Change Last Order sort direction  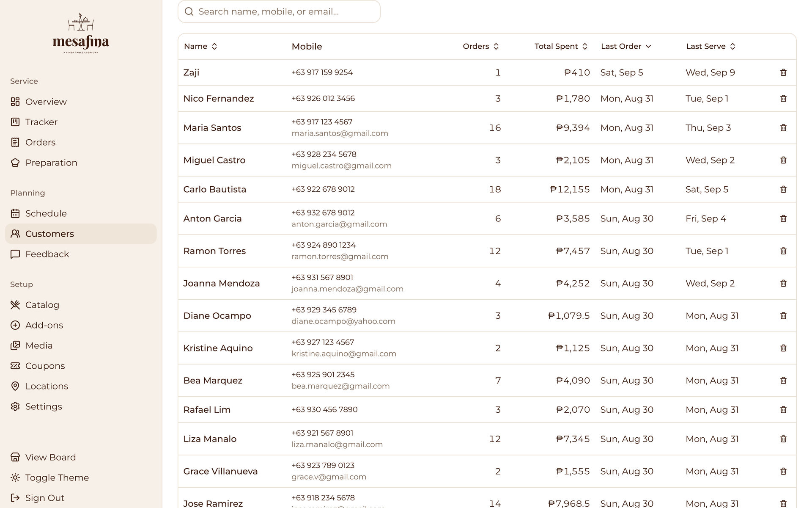[x=626, y=46]
